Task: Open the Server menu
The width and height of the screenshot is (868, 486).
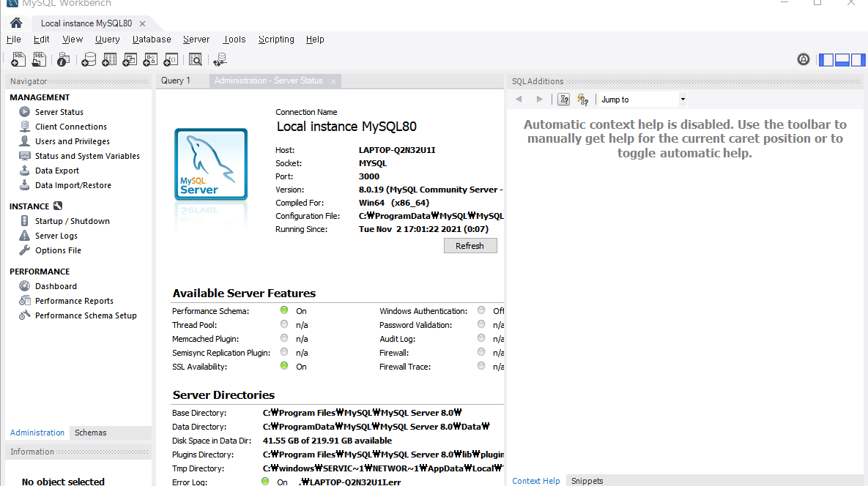Action: 196,40
